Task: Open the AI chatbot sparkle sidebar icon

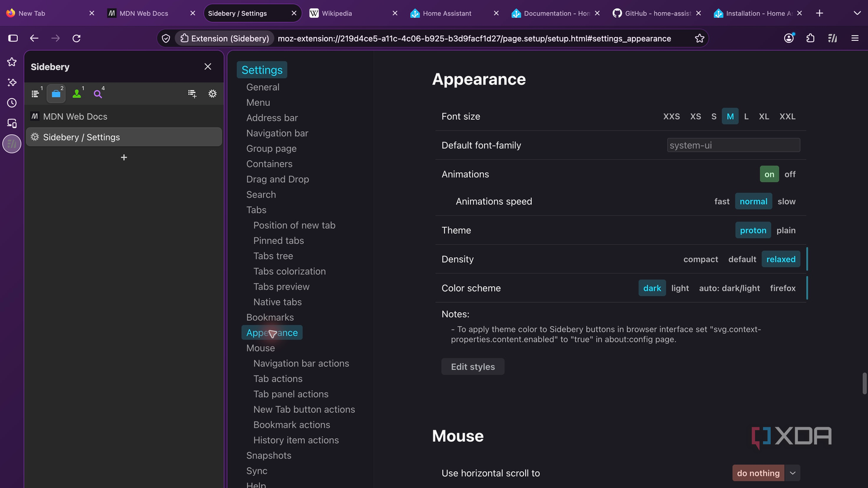Action: pyautogui.click(x=12, y=83)
